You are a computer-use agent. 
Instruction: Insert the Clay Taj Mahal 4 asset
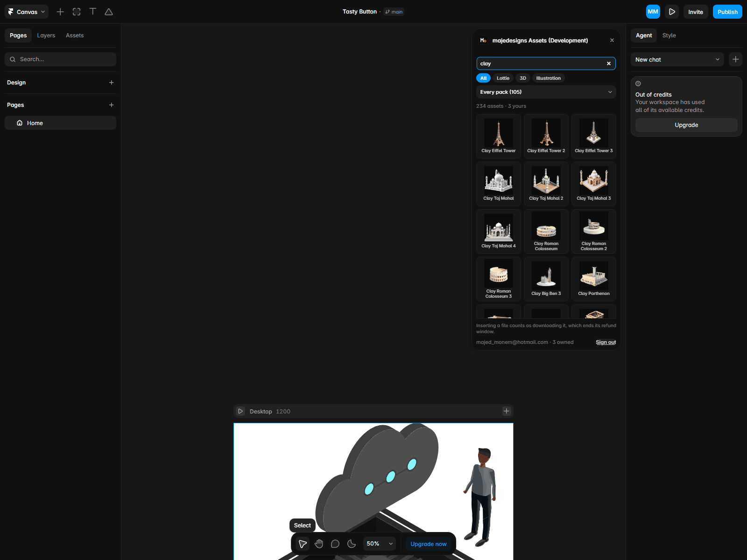coord(499,231)
